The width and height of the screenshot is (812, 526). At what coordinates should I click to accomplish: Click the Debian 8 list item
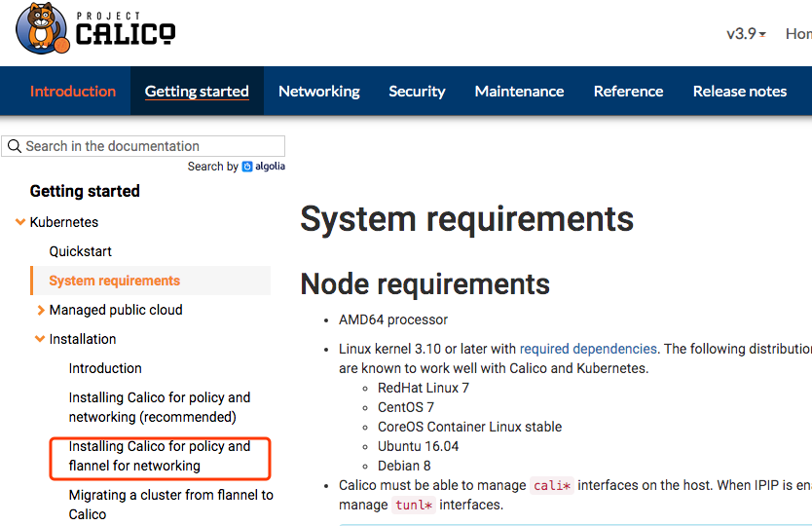404,466
